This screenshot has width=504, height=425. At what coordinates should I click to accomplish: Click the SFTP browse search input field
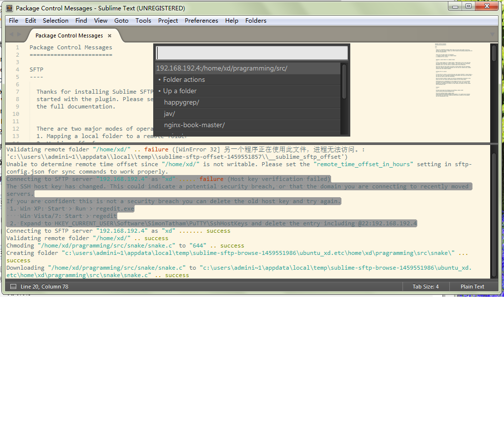(x=252, y=53)
